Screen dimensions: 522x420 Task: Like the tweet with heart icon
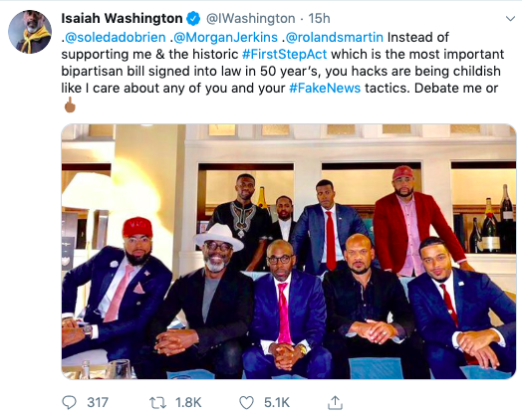[x=246, y=403]
